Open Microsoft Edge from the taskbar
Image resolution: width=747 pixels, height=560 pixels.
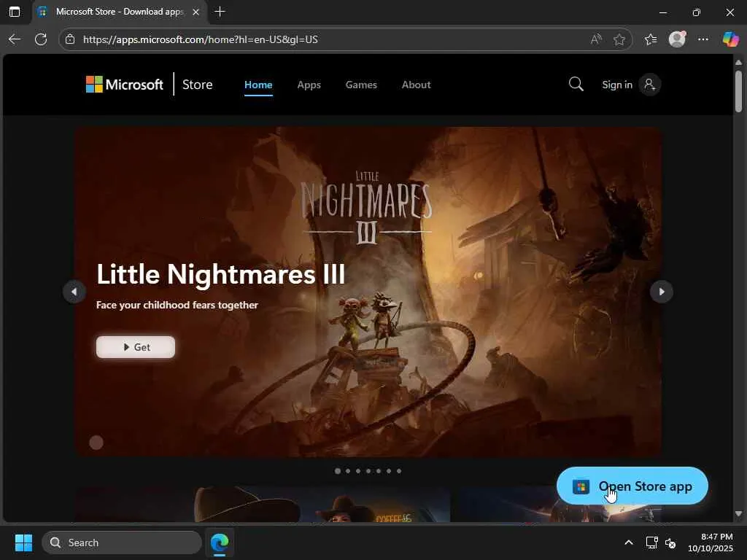click(220, 542)
